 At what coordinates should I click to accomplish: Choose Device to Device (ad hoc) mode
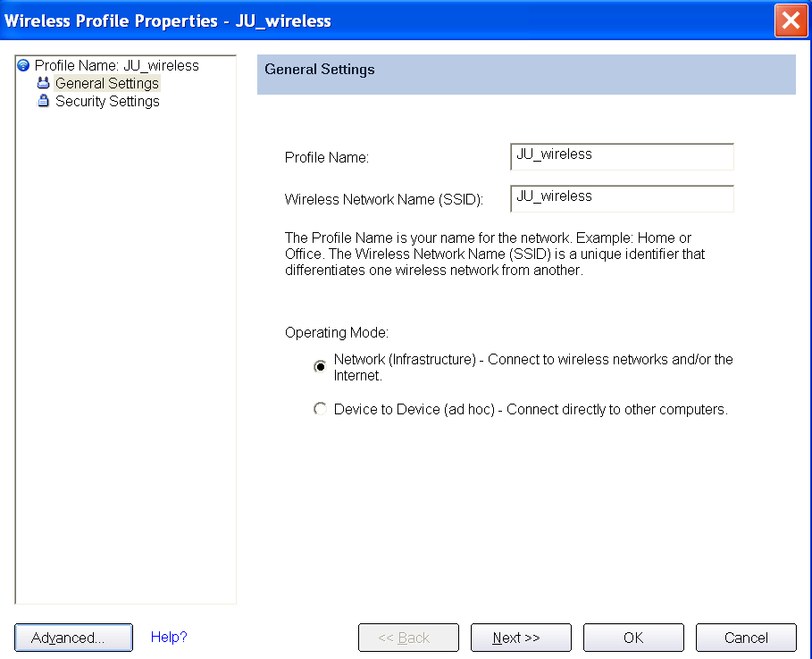pos(320,409)
